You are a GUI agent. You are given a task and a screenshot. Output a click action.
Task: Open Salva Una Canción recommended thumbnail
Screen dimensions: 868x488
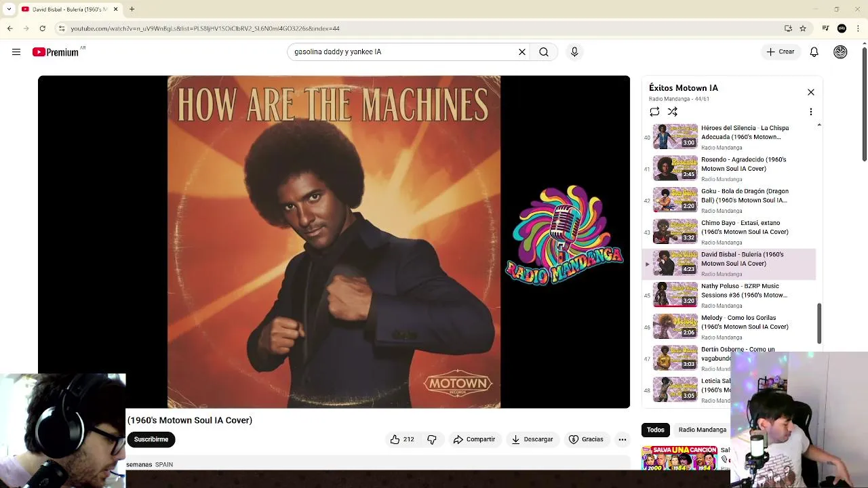tap(679, 457)
